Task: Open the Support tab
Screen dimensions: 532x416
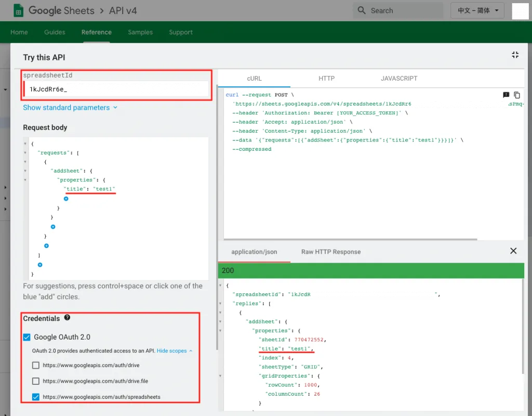Action: [181, 32]
